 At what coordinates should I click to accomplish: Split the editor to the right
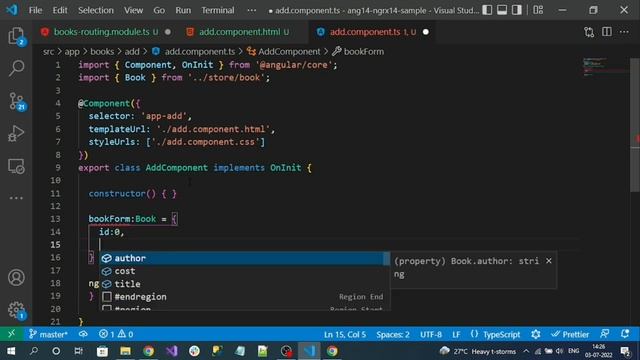tap(607, 32)
